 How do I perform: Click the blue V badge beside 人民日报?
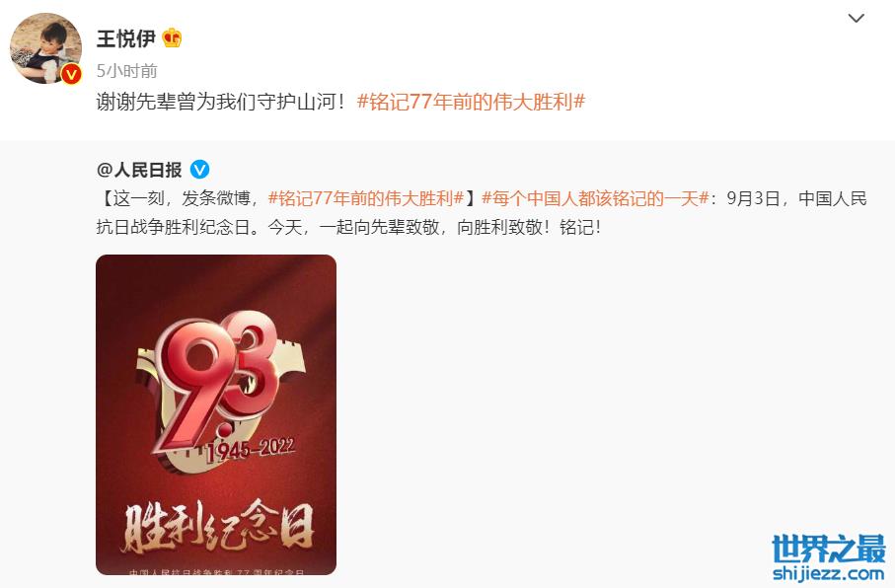pyautogui.click(x=199, y=170)
